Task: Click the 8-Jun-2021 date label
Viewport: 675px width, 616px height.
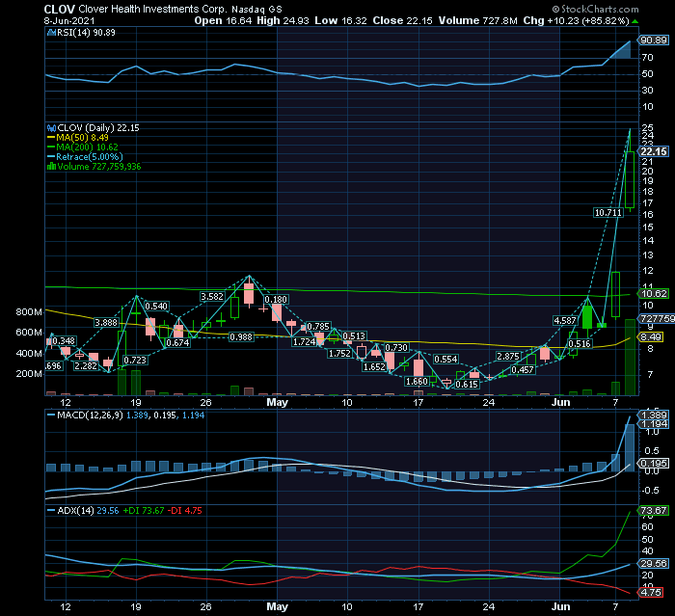Action: 69,20
